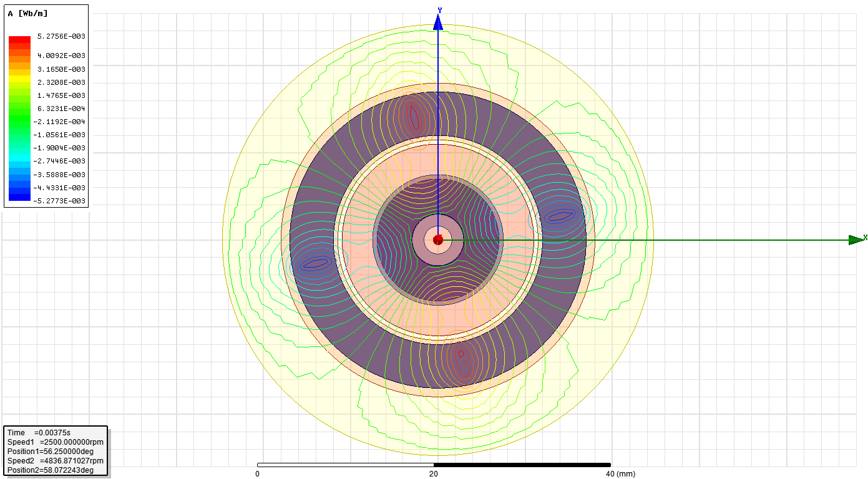Click the black segment of the scale bar
This screenshot has width=868, height=479.
pyautogui.click(x=522, y=465)
